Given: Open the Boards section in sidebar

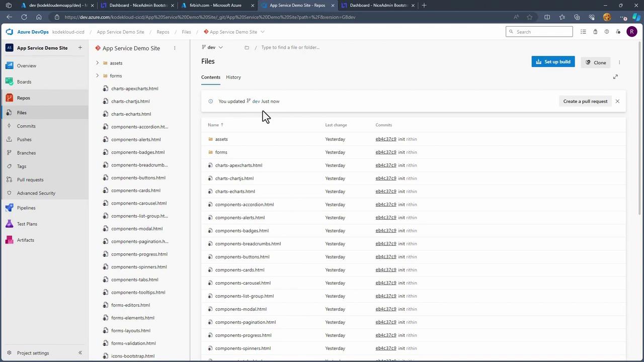Looking at the screenshot, I should 24,82.
